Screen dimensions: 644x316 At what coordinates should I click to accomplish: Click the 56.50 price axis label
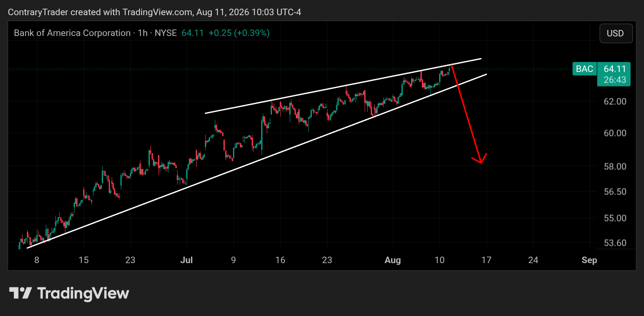tap(615, 192)
